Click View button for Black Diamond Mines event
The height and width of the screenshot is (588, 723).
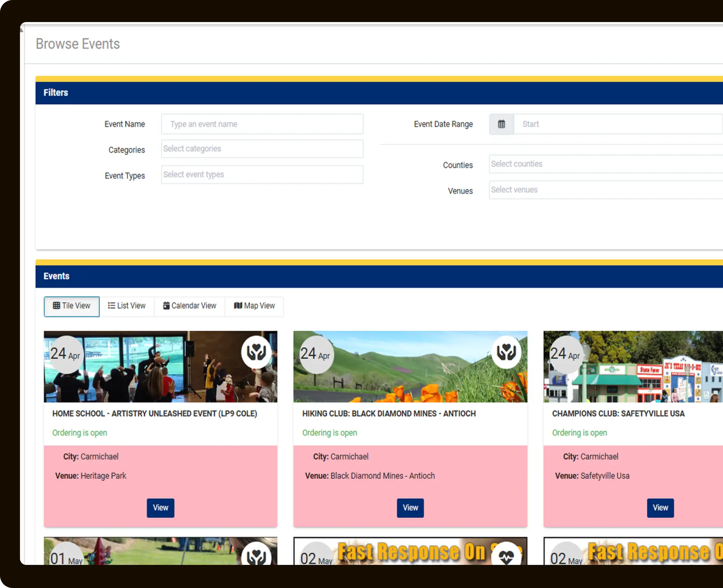410,507
